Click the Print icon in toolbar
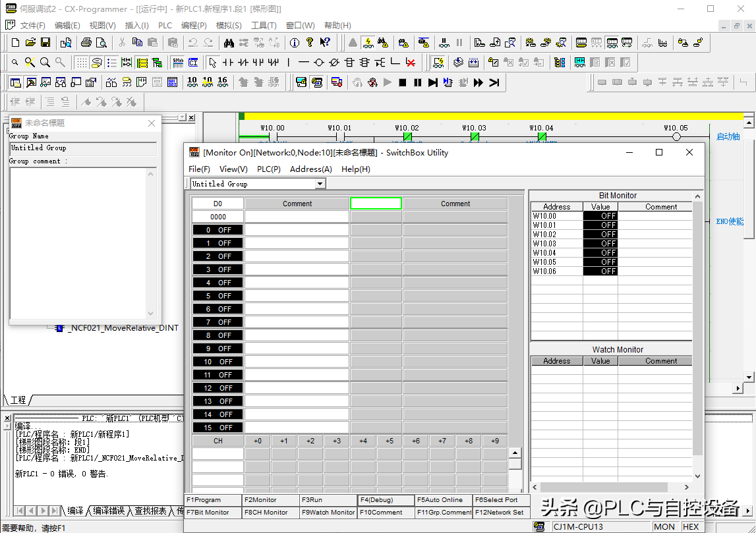Viewport: 756px width, 533px height. (x=86, y=43)
